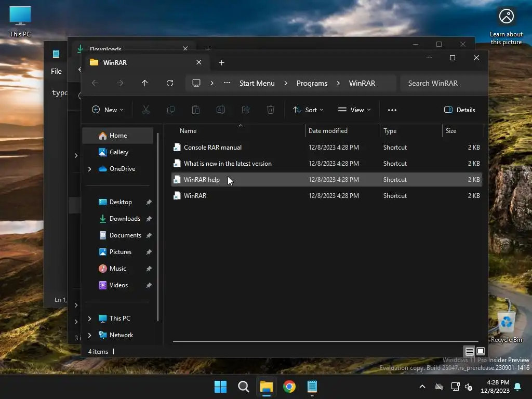The height and width of the screenshot is (399, 532).
Task: Click the Paste clipboard icon
Action: tap(196, 110)
